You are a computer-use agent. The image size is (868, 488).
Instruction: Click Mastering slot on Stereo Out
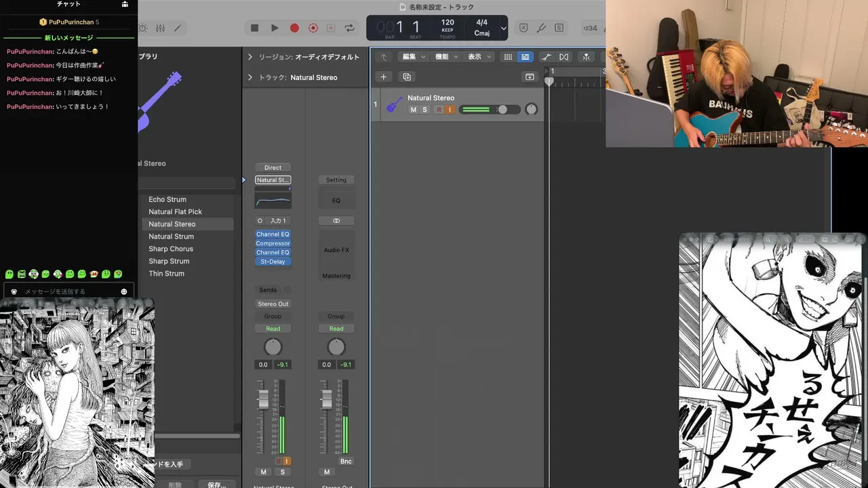(x=336, y=276)
